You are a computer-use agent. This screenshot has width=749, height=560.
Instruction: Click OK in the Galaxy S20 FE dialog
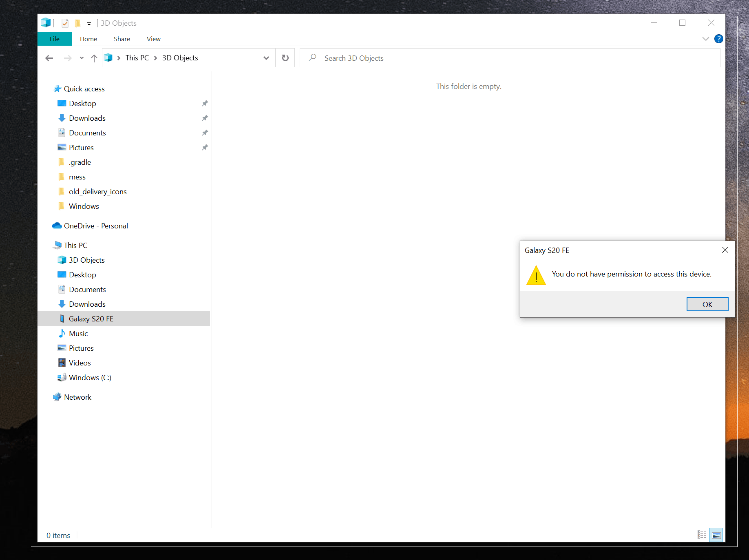tap(707, 304)
